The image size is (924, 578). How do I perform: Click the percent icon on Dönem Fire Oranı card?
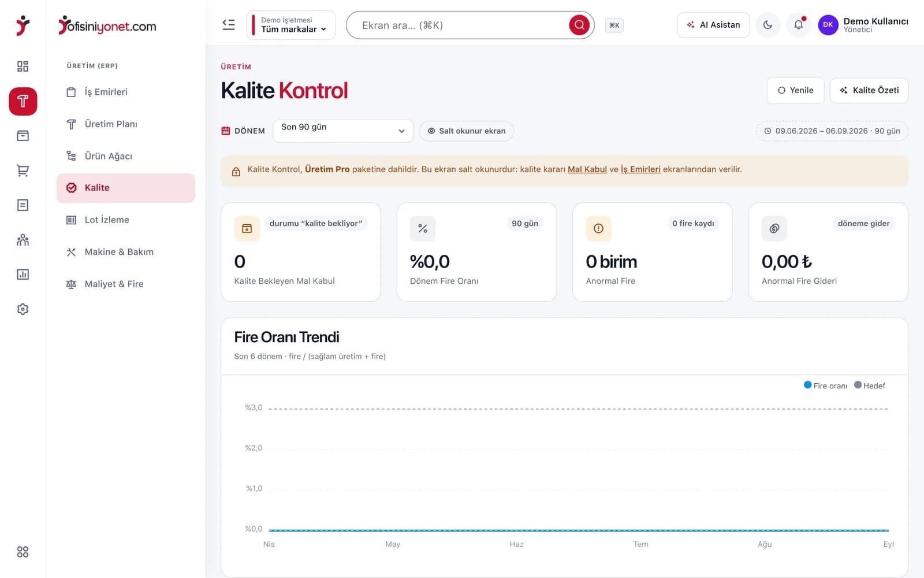click(x=423, y=228)
